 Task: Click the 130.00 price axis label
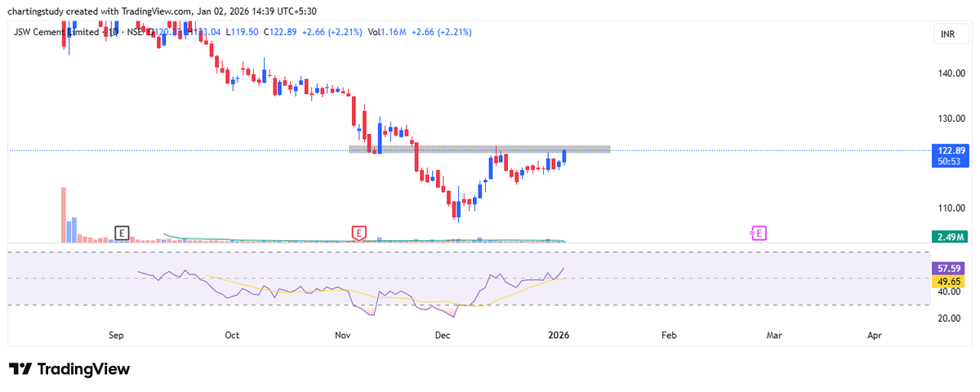pyautogui.click(x=951, y=118)
